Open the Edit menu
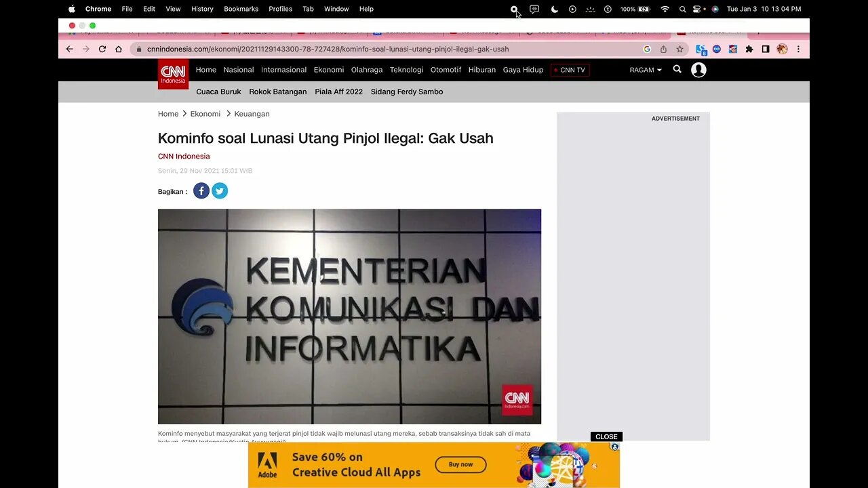 (x=149, y=9)
